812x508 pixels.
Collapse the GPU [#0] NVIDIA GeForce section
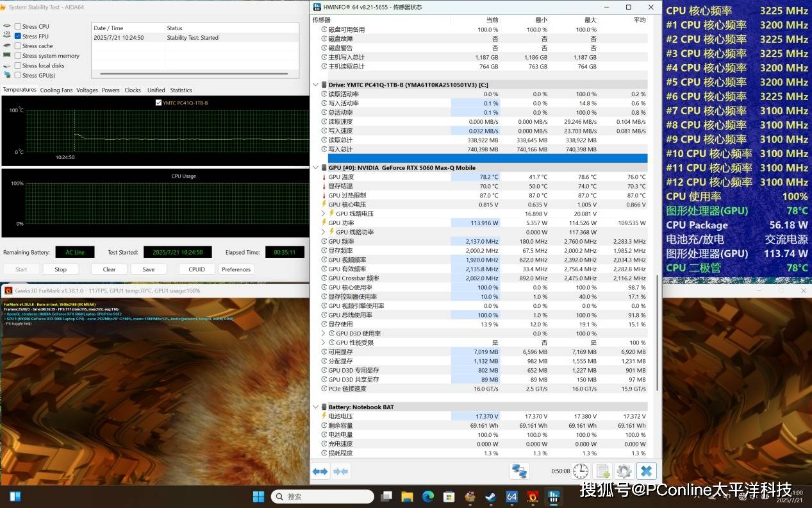click(x=315, y=167)
